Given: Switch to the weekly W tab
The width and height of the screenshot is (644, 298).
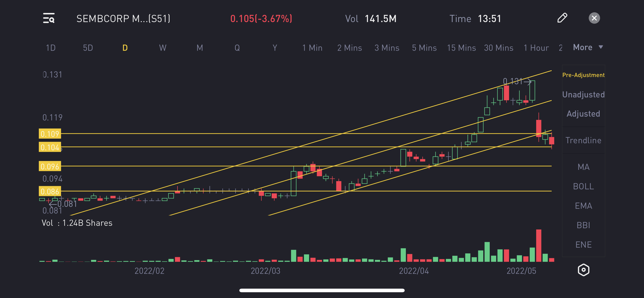Looking at the screenshot, I should click(x=162, y=48).
